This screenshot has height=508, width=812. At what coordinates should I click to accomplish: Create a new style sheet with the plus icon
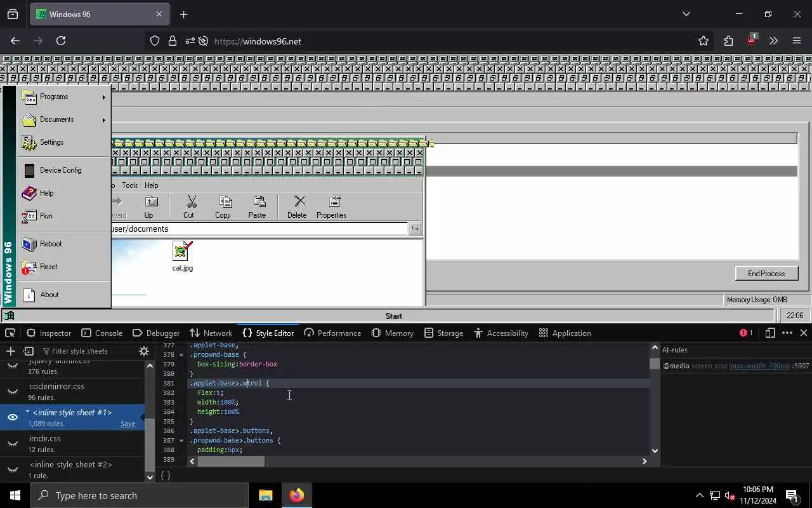tap(10, 351)
